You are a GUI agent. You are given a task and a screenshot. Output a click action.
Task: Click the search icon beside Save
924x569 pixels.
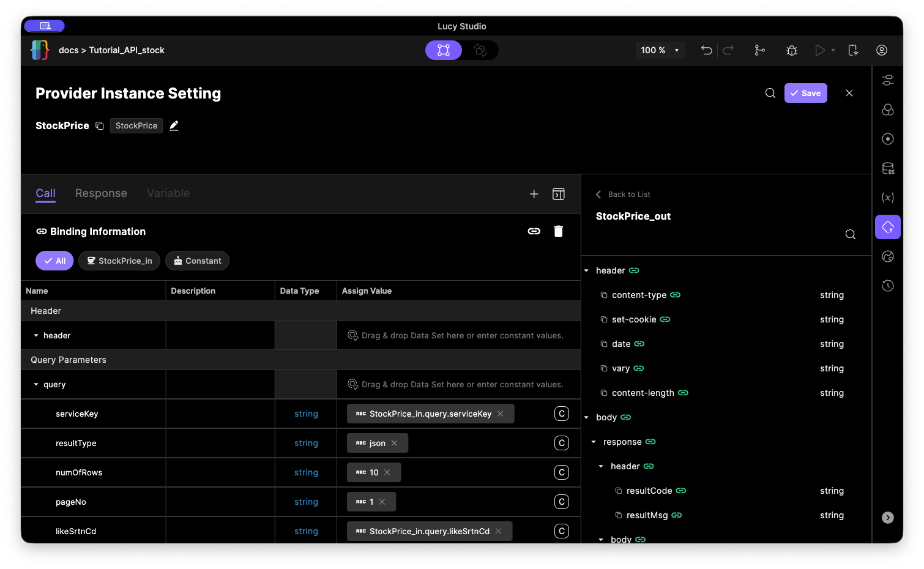click(x=770, y=93)
